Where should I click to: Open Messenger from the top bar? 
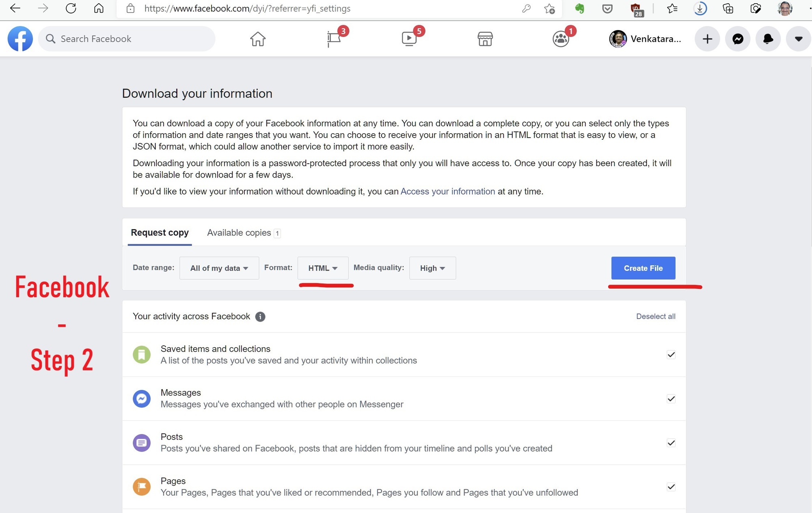[x=738, y=39]
